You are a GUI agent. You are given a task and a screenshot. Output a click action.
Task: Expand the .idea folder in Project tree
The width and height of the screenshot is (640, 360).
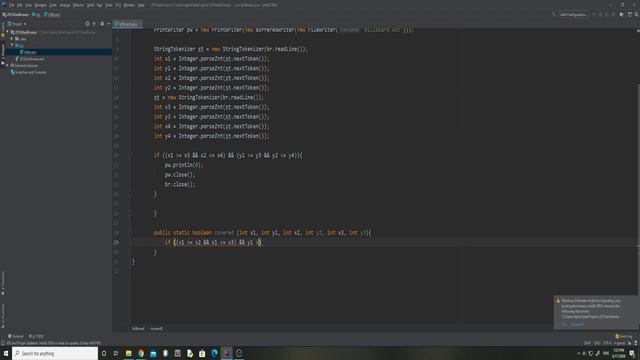click(12, 39)
